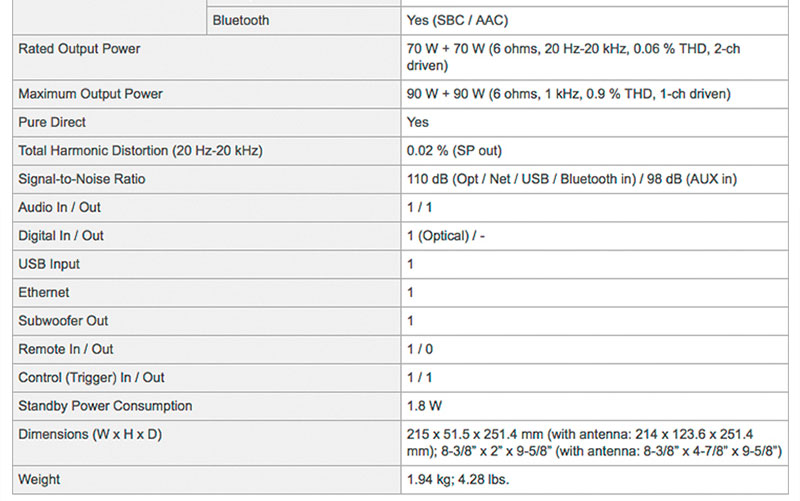Click the '0.02 % (SP out)' value
Screen dimensions: 800x501
[454, 151]
